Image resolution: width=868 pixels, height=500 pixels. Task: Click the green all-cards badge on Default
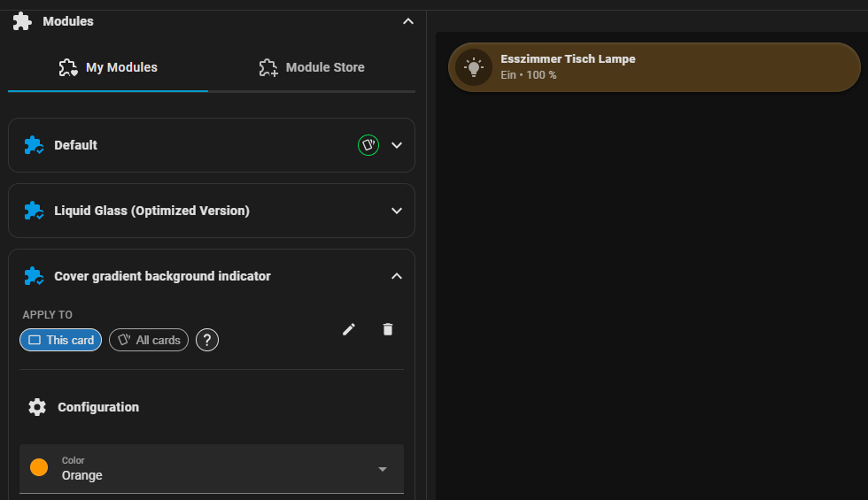(x=368, y=145)
